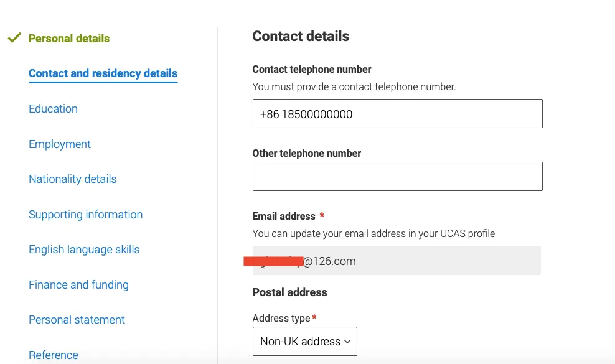615x364 pixels.
Task: Click the greyed-out email address field
Action: point(397,261)
